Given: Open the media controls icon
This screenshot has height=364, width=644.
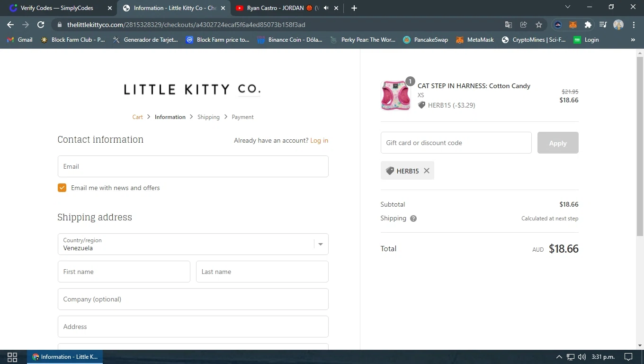Looking at the screenshot, I should 603,25.
